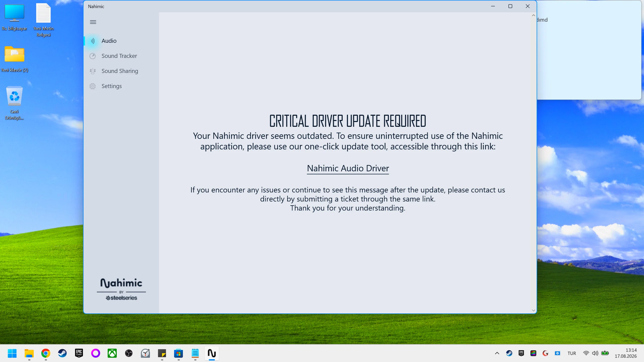Close the Nahimic window
This screenshot has width=644, height=362.
(x=528, y=6)
